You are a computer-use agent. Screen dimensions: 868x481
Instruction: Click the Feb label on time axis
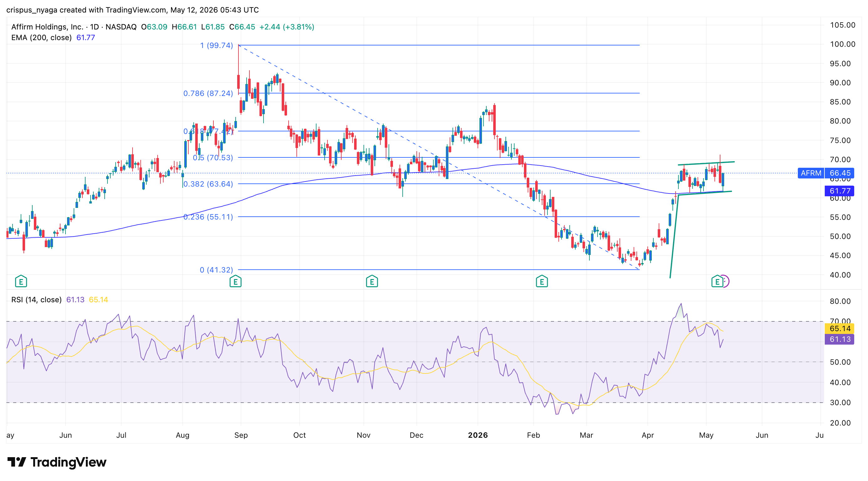click(x=533, y=435)
